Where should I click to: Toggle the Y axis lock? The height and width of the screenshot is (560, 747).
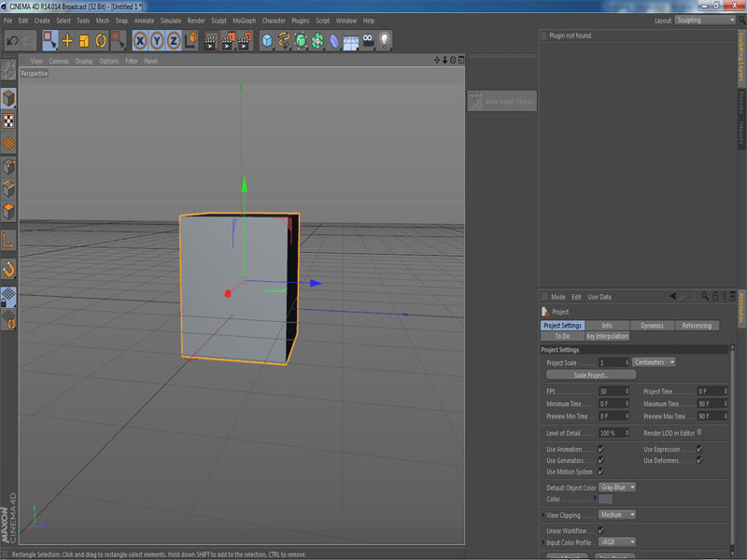(x=156, y=40)
